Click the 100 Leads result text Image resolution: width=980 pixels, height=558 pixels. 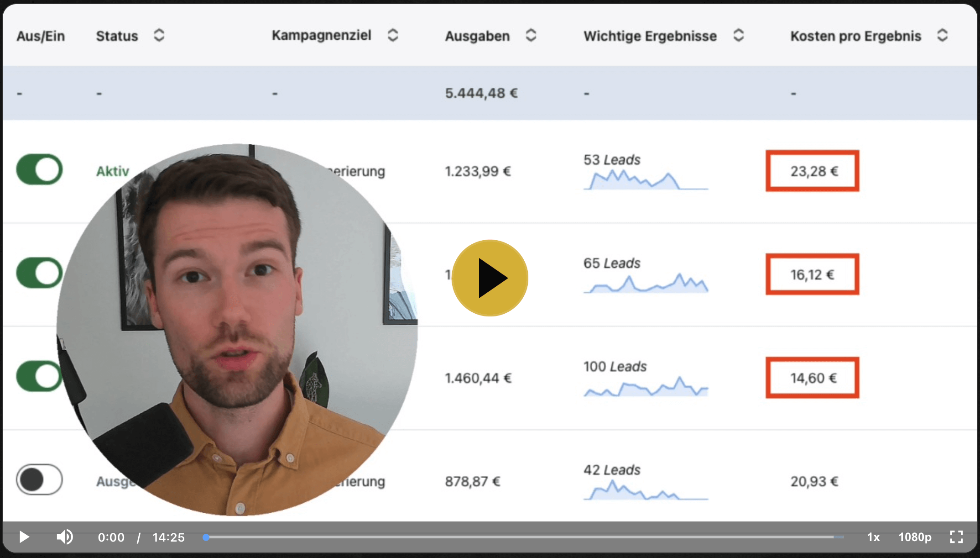[615, 366]
